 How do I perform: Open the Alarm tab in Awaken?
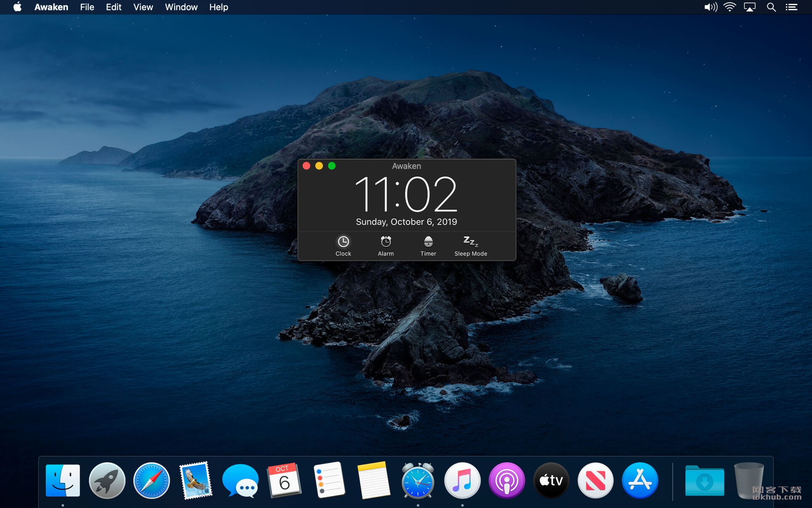[x=386, y=246]
